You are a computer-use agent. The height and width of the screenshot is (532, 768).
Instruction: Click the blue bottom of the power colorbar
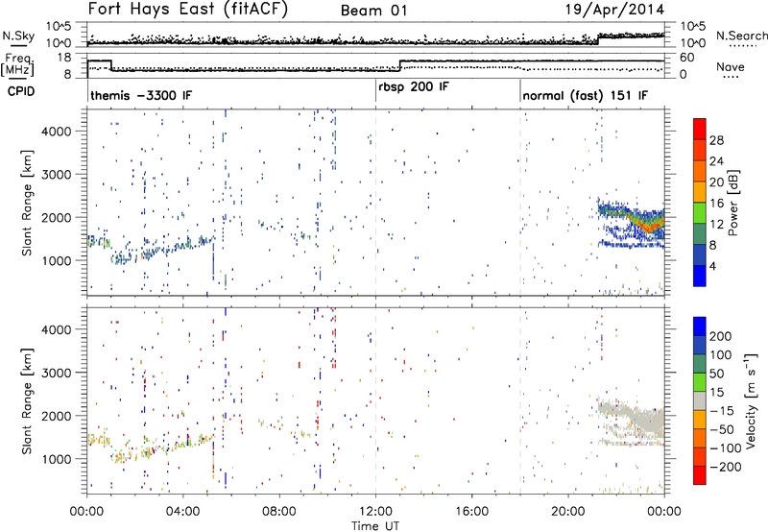point(700,276)
